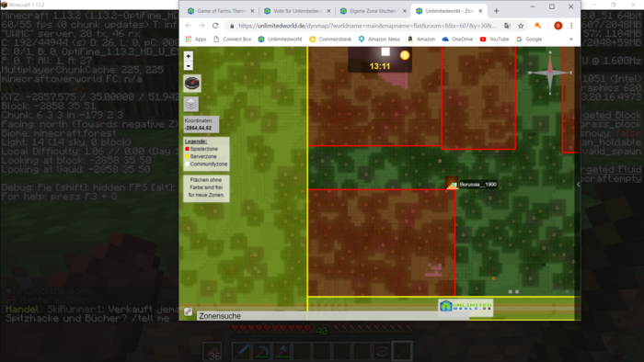Open the map layers control
This screenshot has width=644, height=362.
tap(191, 104)
